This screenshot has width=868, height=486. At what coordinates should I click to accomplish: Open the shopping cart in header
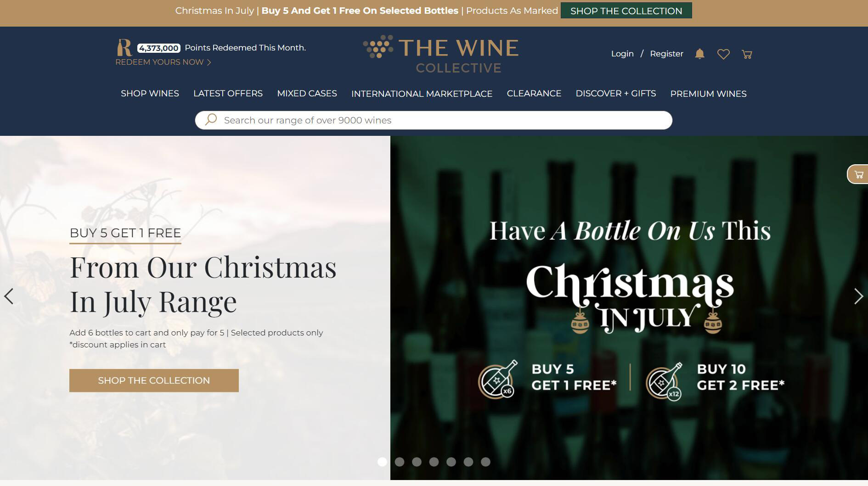pyautogui.click(x=747, y=54)
